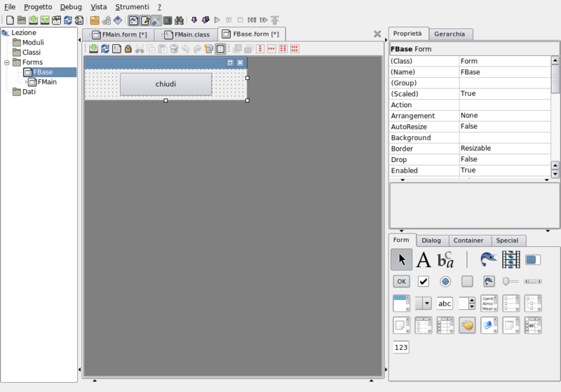
Task: Click the AutoResize property value False
Action: pos(504,127)
